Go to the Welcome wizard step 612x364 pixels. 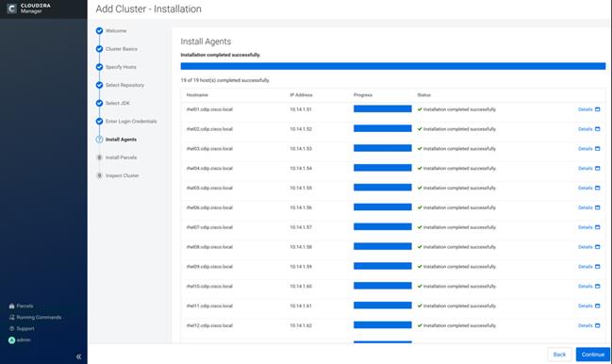(116, 31)
